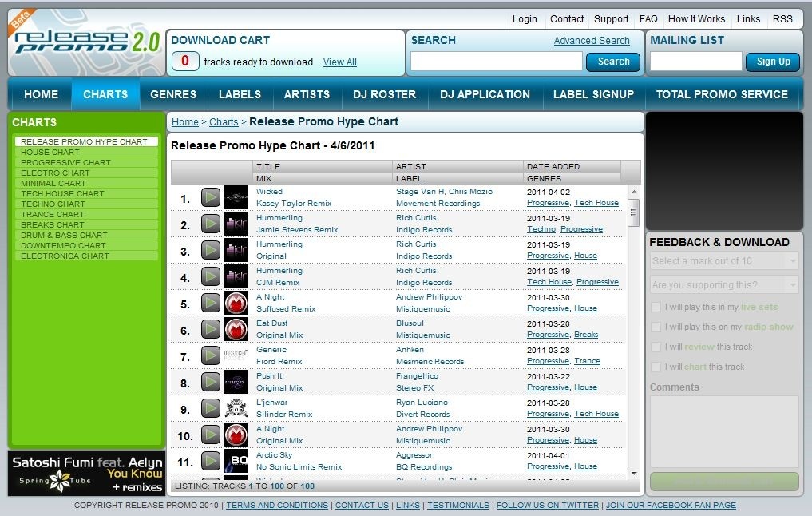
Task: Play track 7 Generic Fiord Remix
Action: pos(211,355)
